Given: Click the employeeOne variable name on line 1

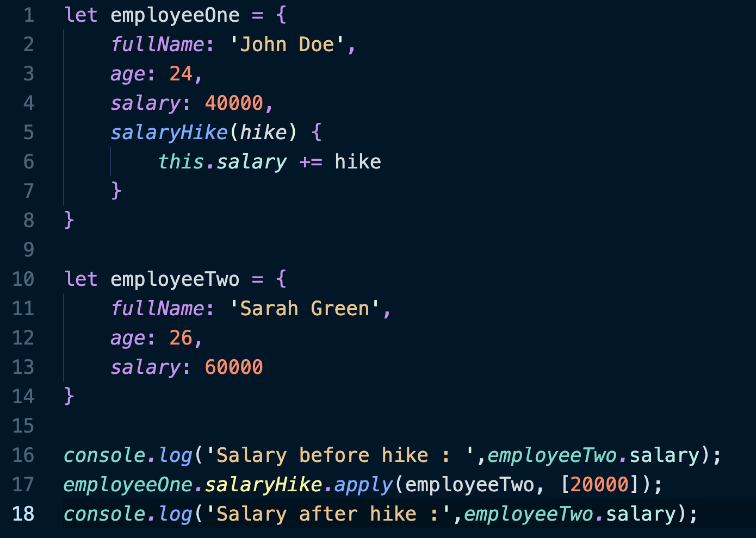Looking at the screenshot, I should (x=175, y=15).
